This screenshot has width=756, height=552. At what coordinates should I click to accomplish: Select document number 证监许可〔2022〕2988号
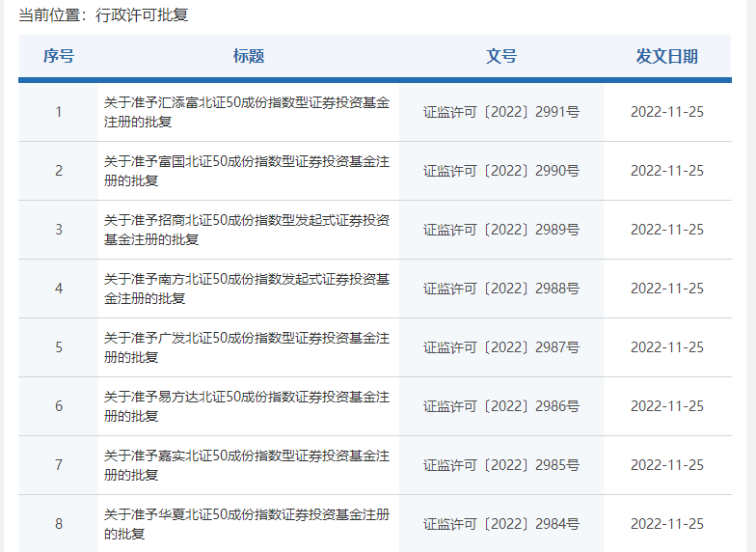click(501, 289)
